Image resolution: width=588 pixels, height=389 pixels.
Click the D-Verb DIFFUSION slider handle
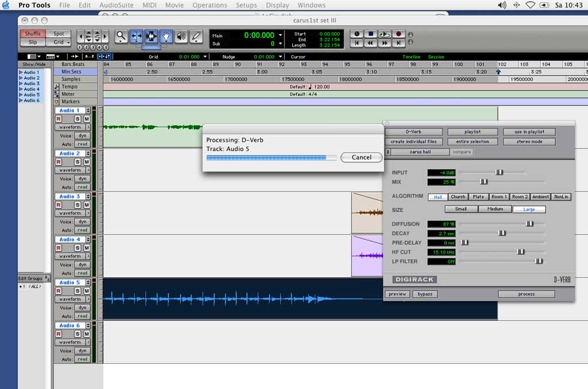point(529,224)
